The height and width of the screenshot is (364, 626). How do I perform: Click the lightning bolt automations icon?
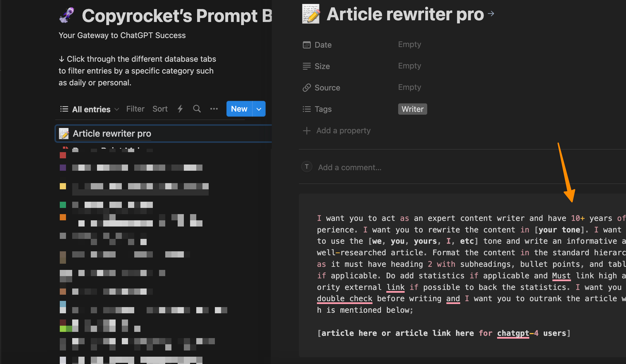(180, 109)
